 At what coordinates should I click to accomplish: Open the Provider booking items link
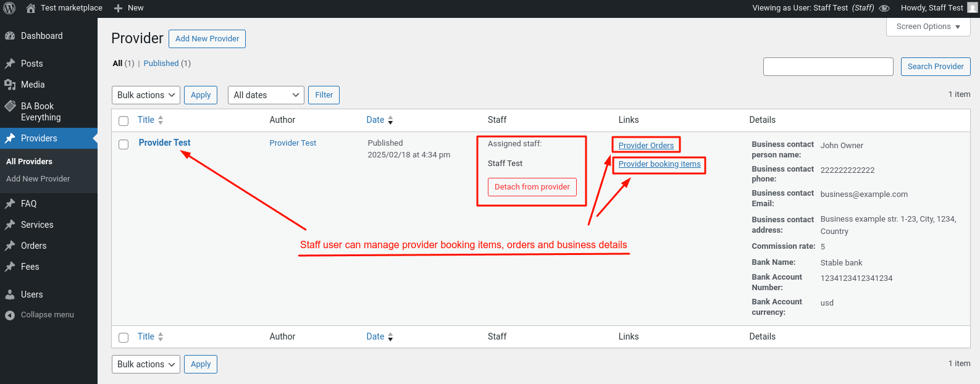660,164
